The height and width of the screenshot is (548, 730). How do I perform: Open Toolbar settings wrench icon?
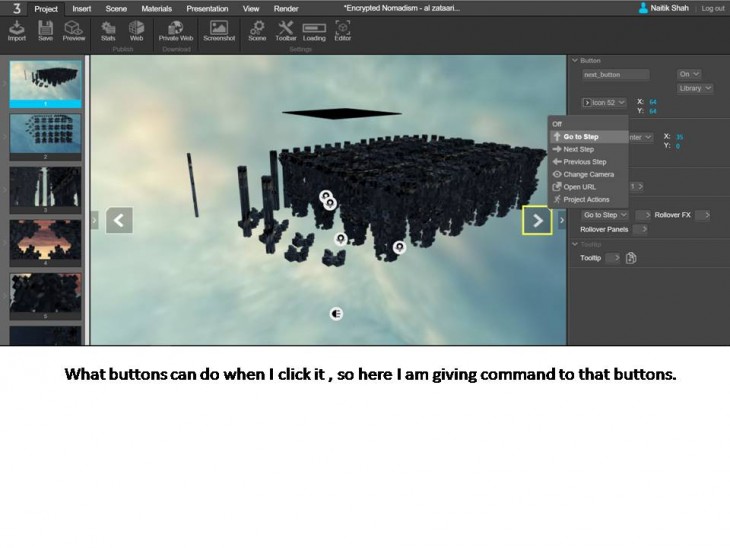285,29
